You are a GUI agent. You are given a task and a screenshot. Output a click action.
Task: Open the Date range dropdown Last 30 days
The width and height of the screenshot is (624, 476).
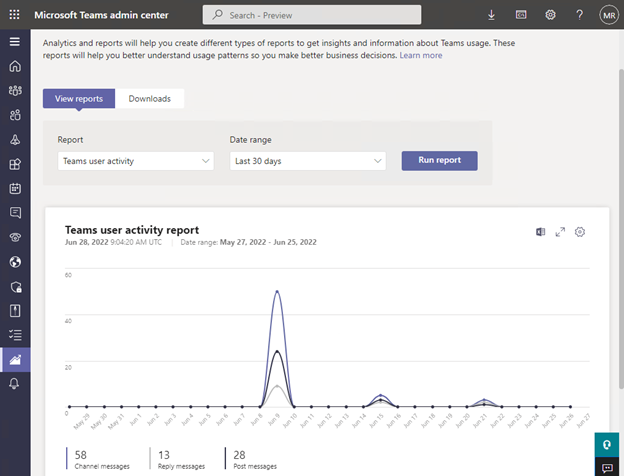pos(308,161)
